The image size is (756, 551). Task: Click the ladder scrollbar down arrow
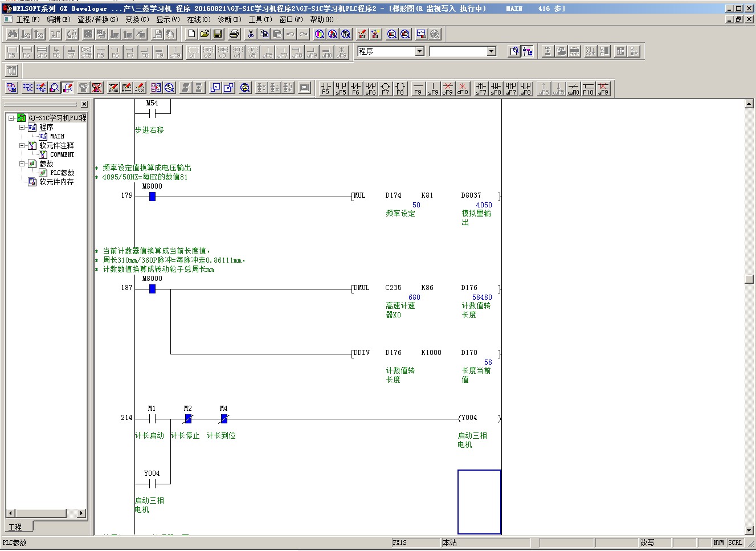pyautogui.click(x=749, y=530)
